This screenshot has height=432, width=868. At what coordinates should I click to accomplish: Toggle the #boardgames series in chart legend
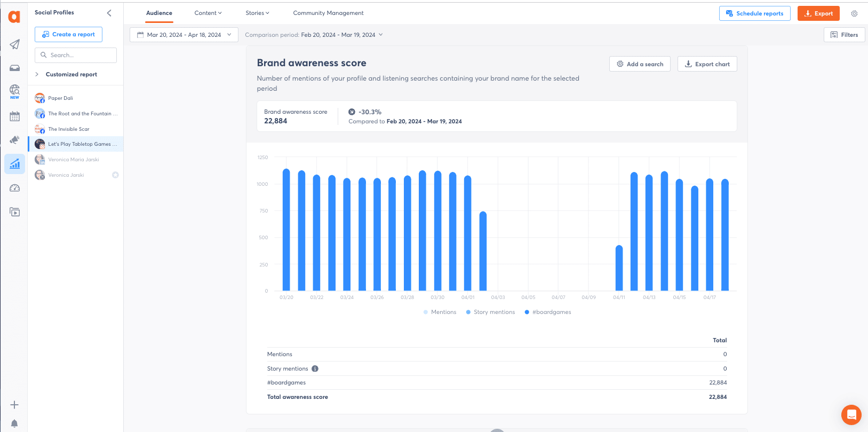tap(548, 312)
